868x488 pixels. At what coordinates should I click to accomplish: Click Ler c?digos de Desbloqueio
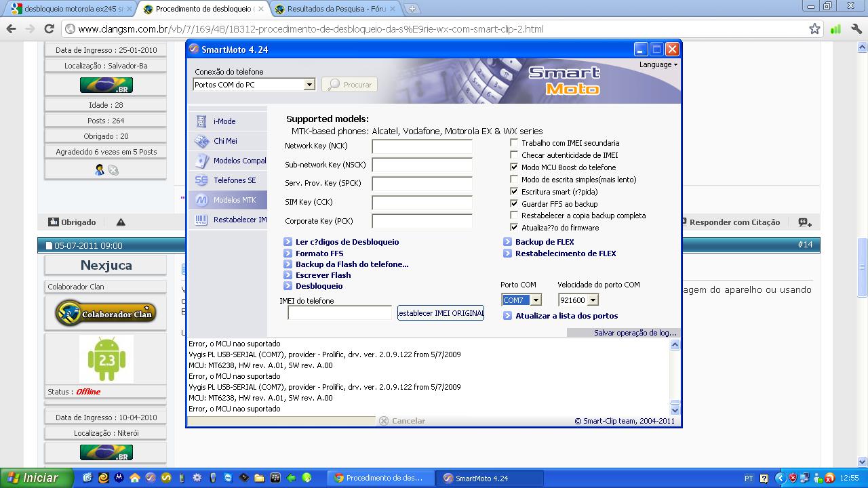click(347, 242)
